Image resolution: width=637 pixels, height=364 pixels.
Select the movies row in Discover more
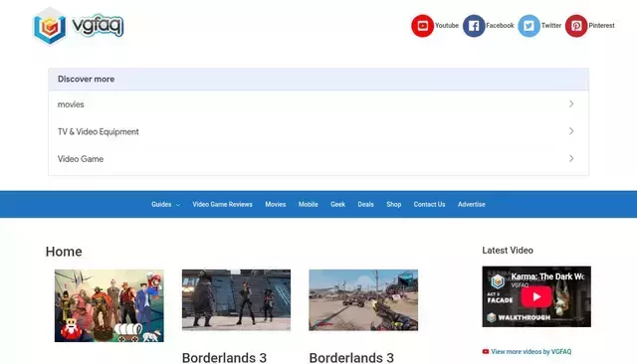tap(318, 104)
